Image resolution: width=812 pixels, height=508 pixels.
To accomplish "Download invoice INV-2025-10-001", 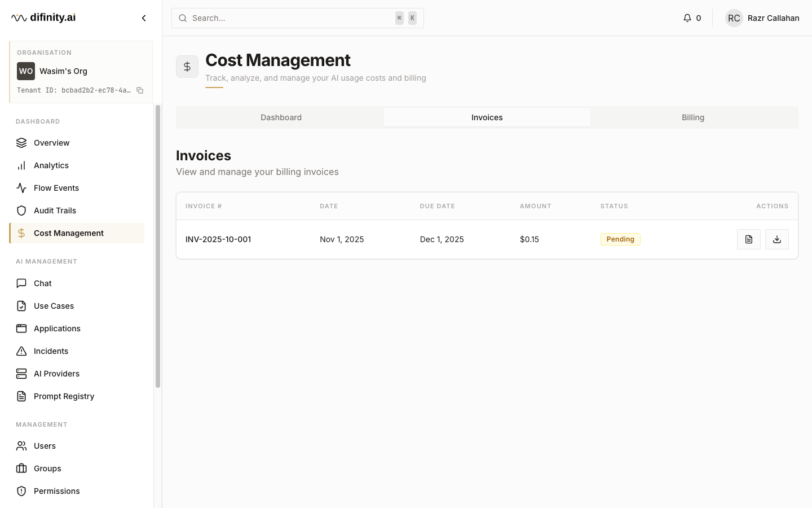I will [x=777, y=239].
